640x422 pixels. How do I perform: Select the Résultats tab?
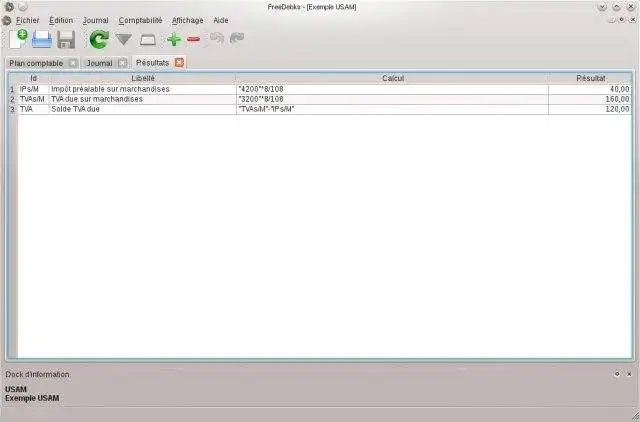coord(152,63)
